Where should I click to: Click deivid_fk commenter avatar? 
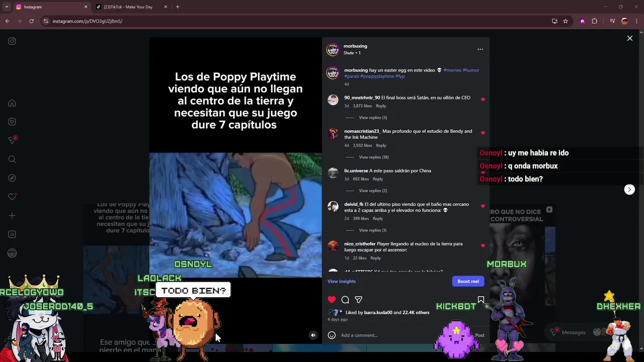click(333, 206)
